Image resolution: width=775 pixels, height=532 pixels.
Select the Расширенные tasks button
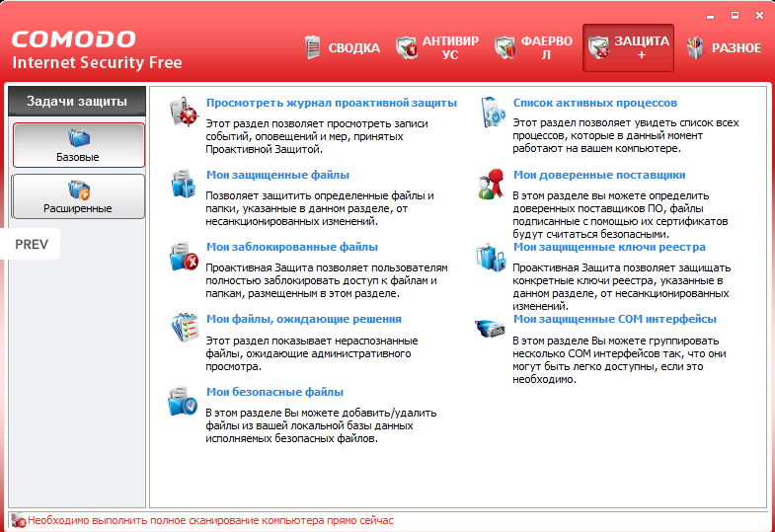point(79,196)
